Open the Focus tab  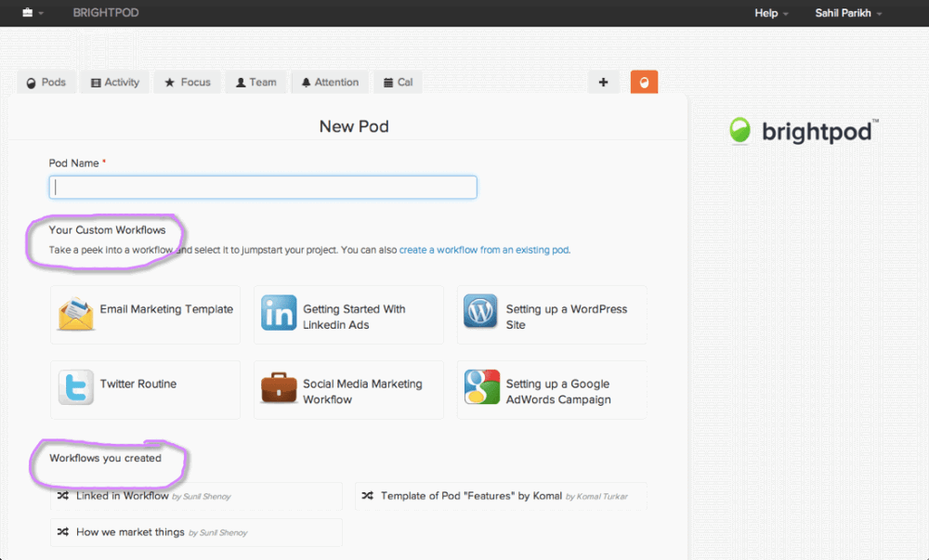(188, 83)
